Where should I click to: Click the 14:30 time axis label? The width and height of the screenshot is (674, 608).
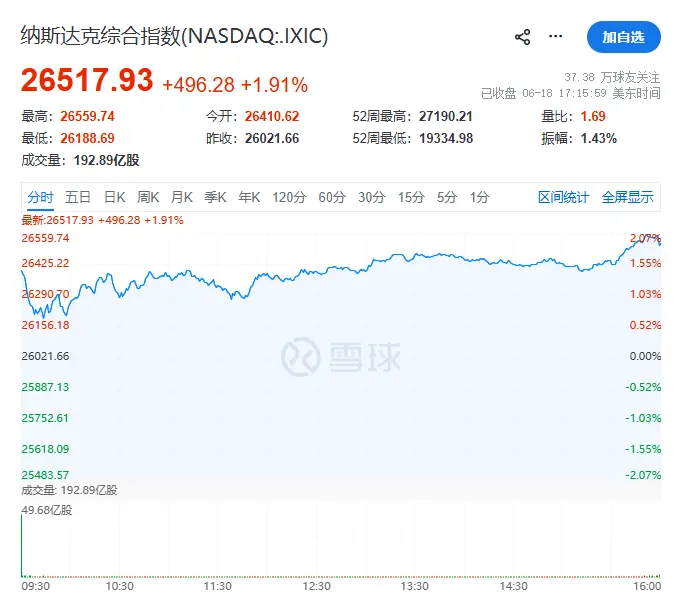click(513, 586)
